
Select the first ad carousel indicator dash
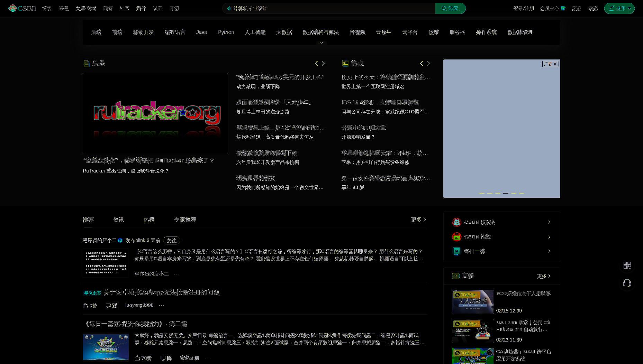pyautogui.click(x=482, y=193)
